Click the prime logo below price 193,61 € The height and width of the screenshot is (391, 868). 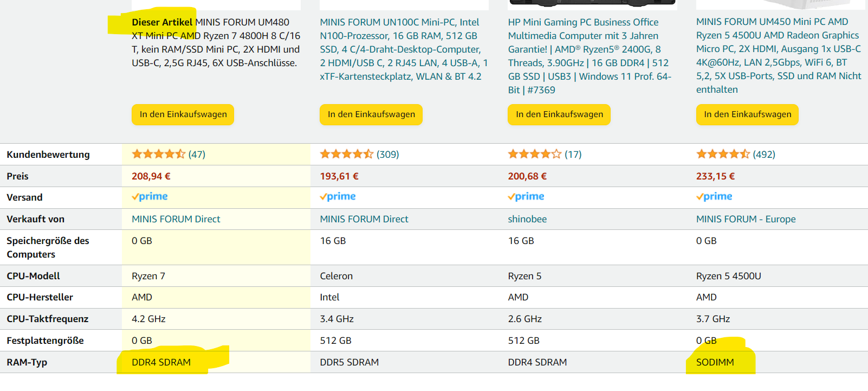[x=338, y=196]
